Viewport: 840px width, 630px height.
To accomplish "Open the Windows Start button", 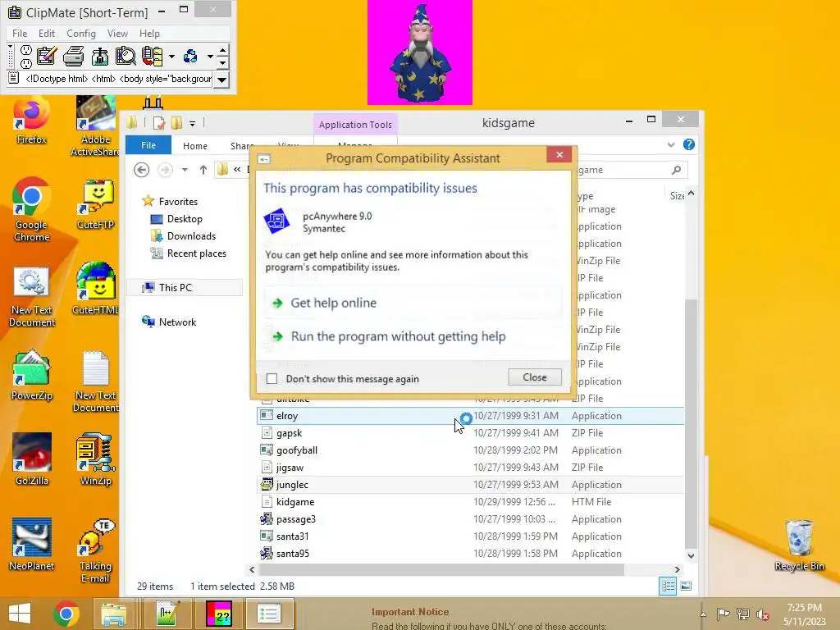I will (20, 614).
